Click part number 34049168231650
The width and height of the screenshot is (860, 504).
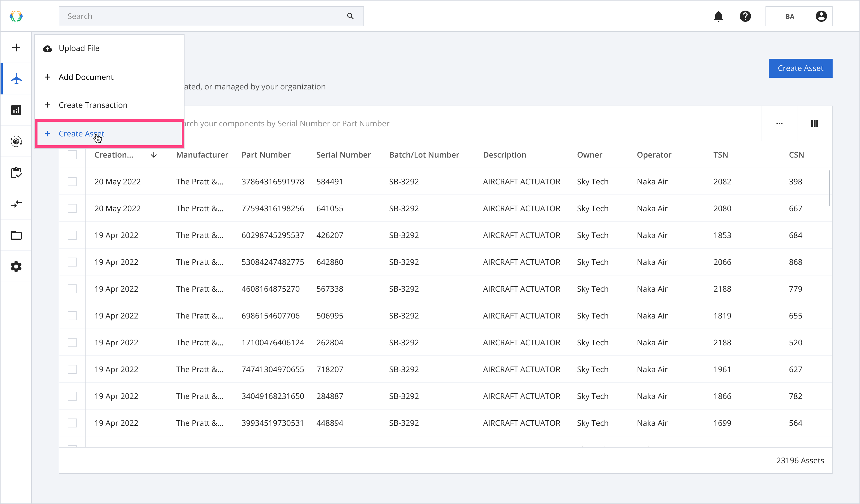point(273,396)
